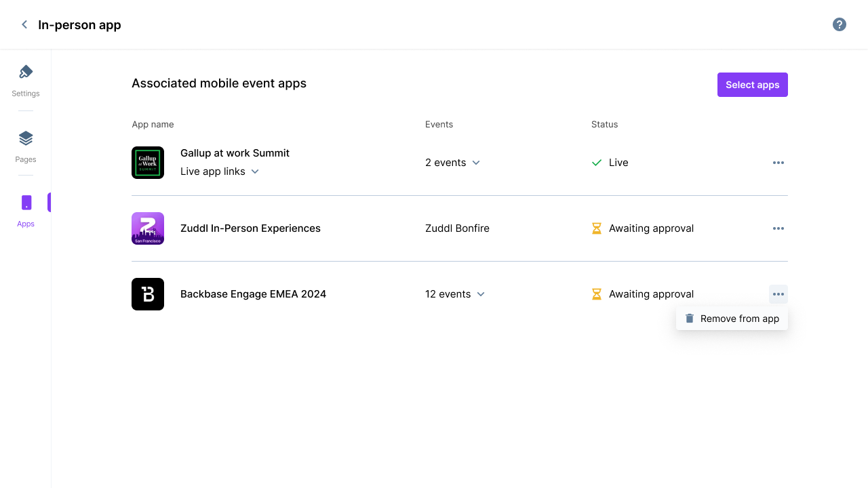Open the help question mark icon
The width and height of the screenshot is (868, 488).
840,24
